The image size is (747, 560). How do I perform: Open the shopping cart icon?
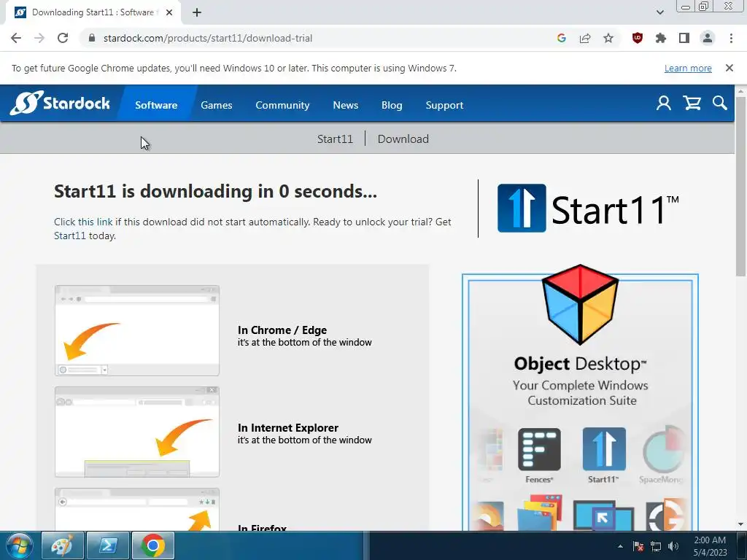click(692, 103)
